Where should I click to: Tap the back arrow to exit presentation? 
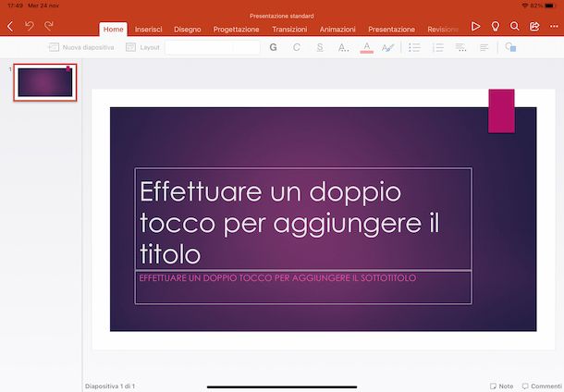[10, 26]
